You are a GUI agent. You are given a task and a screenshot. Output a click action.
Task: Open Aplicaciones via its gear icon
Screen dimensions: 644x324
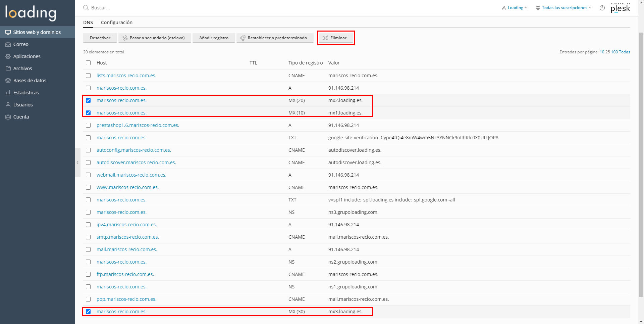tap(8, 56)
